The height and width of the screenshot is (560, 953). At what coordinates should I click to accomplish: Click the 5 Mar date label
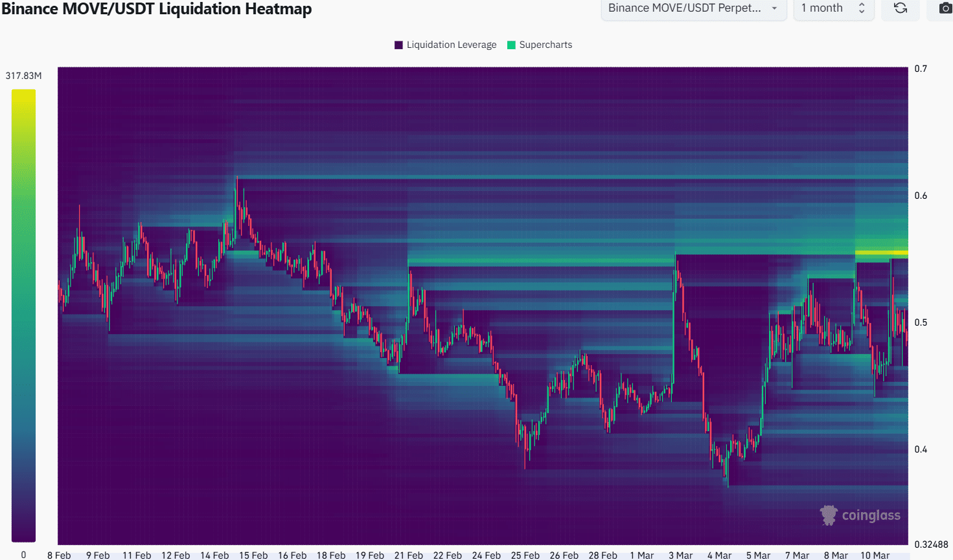tap(759, 555)
